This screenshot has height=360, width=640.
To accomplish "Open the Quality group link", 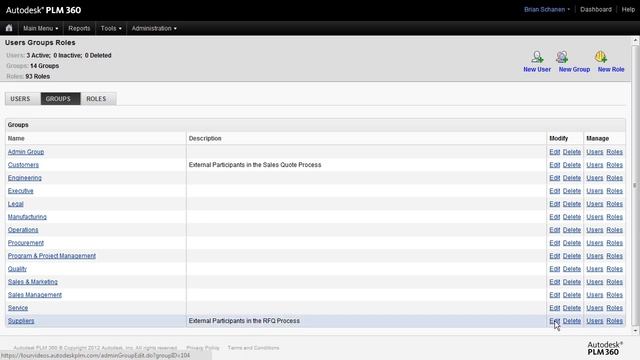I will pos(17,269).
